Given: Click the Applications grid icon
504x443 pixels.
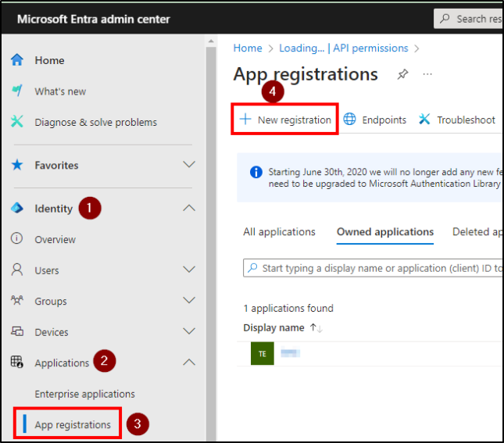Looking at the screenshot, I should coord(17,362).
